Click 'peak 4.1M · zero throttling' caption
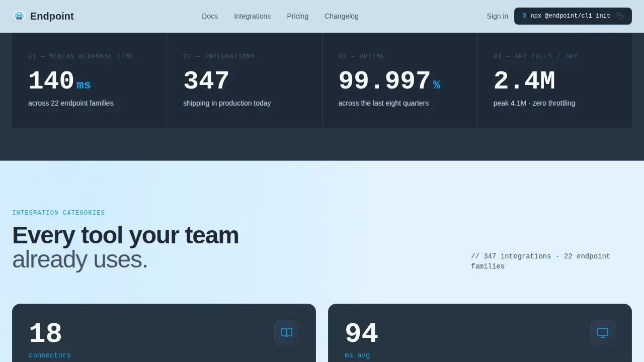Screen dimensions: 644x362 (x=534, y=103)
